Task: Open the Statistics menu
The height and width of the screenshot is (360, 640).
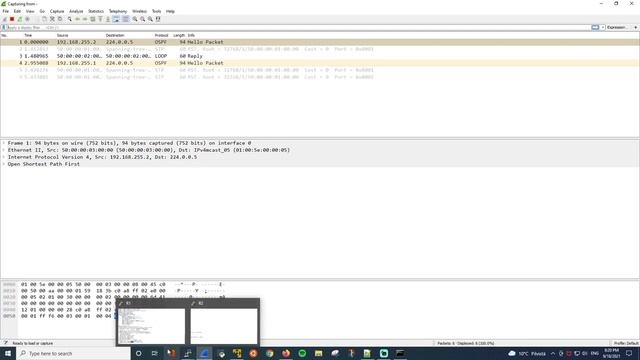Action: (96, 11)
